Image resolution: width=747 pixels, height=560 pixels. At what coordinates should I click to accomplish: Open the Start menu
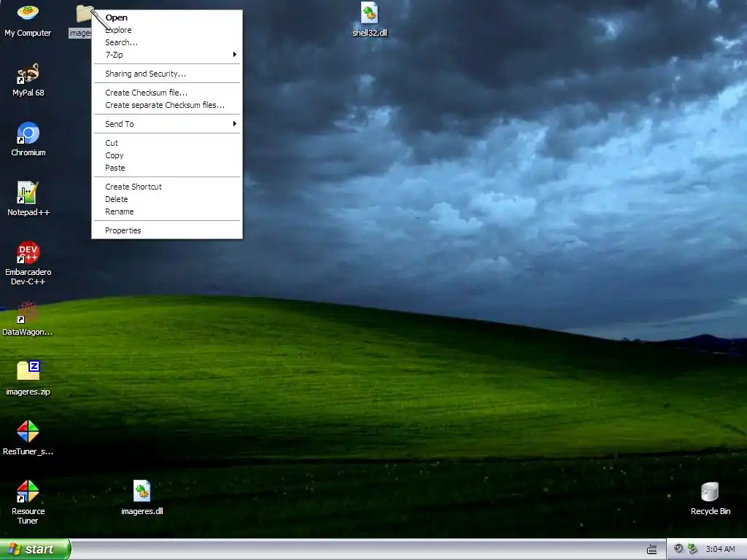coord(35,549)
